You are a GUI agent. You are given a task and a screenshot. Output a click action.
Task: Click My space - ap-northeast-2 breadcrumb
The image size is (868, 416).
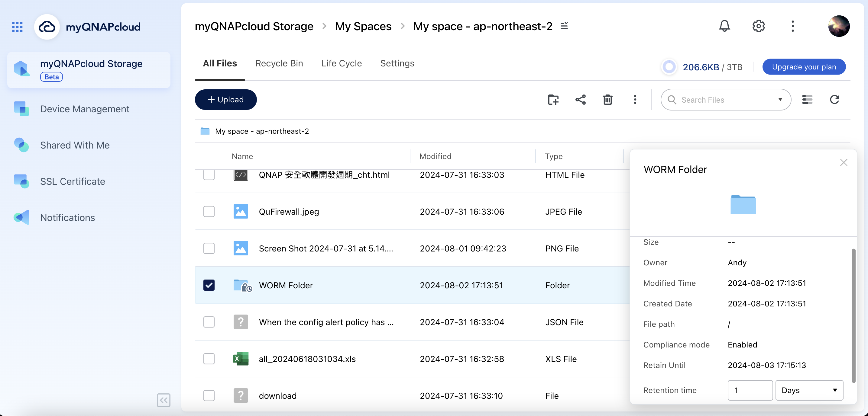click(483, 26)
